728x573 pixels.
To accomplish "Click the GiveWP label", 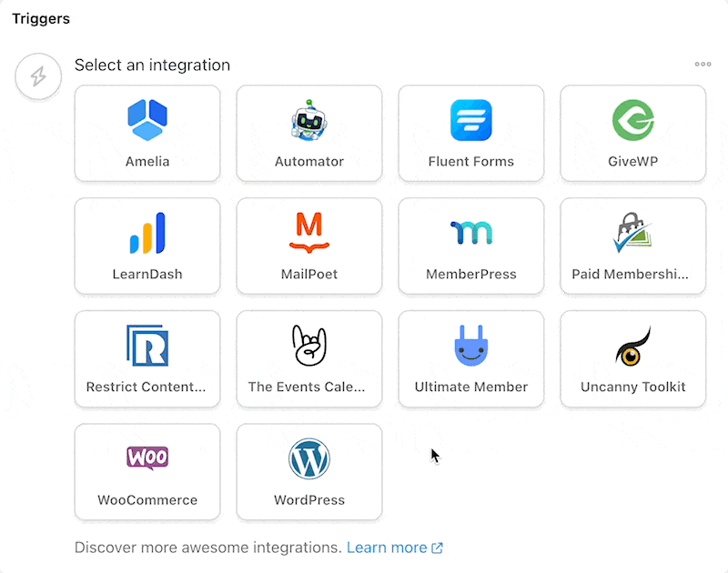I will (x=633, y=162).
